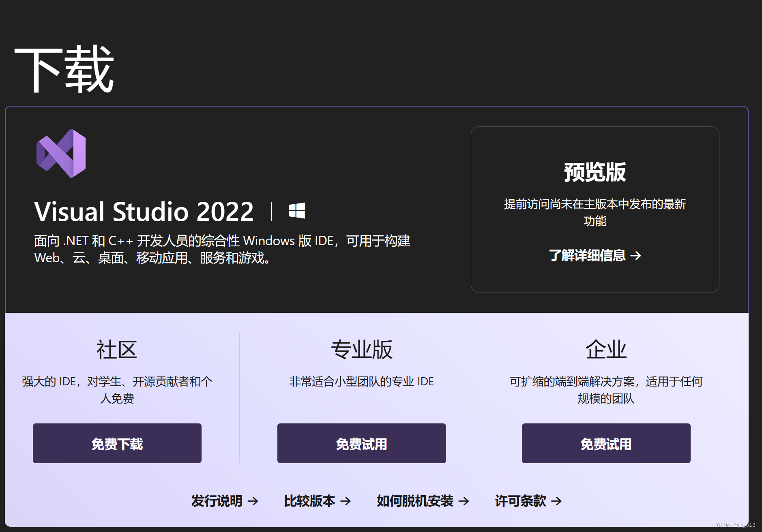Click the 预览版 heading
762x532 pixels.
(x=595, y=172)
